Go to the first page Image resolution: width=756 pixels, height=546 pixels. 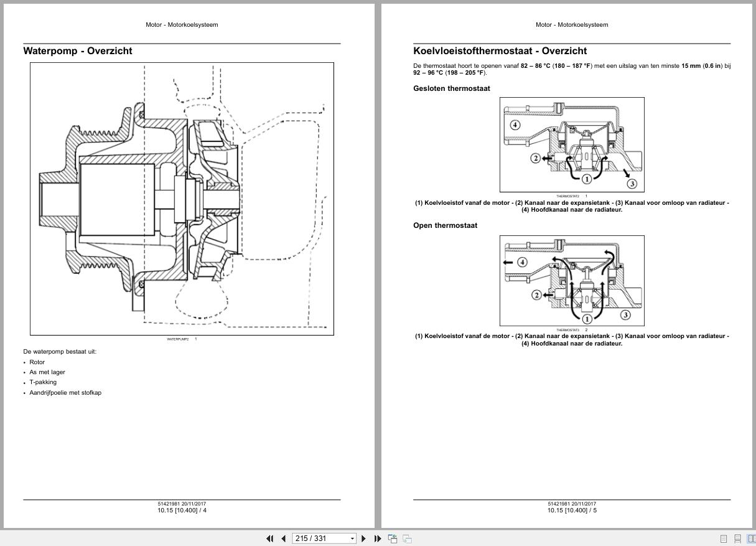pyautogui.click(x=270, y=539)
